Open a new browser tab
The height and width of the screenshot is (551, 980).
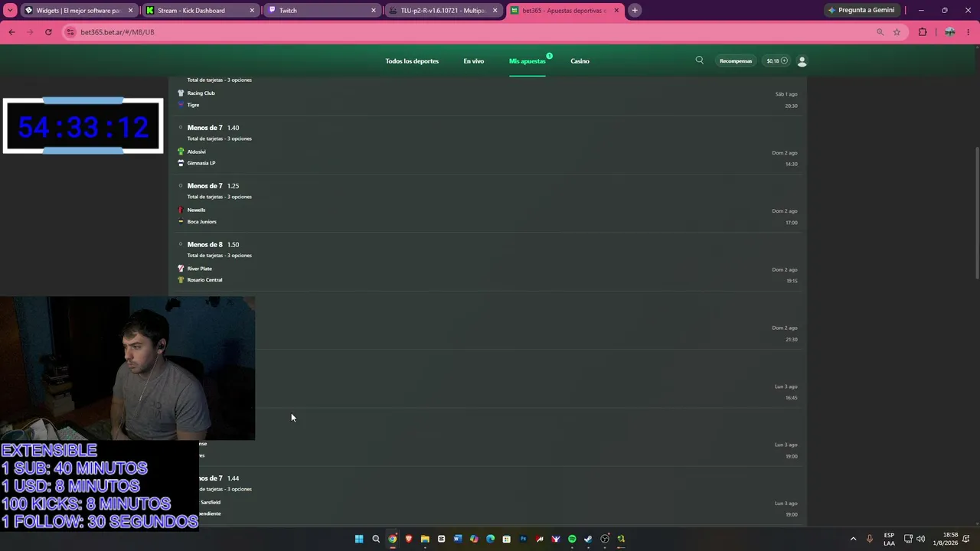click(x=635, y=11)
